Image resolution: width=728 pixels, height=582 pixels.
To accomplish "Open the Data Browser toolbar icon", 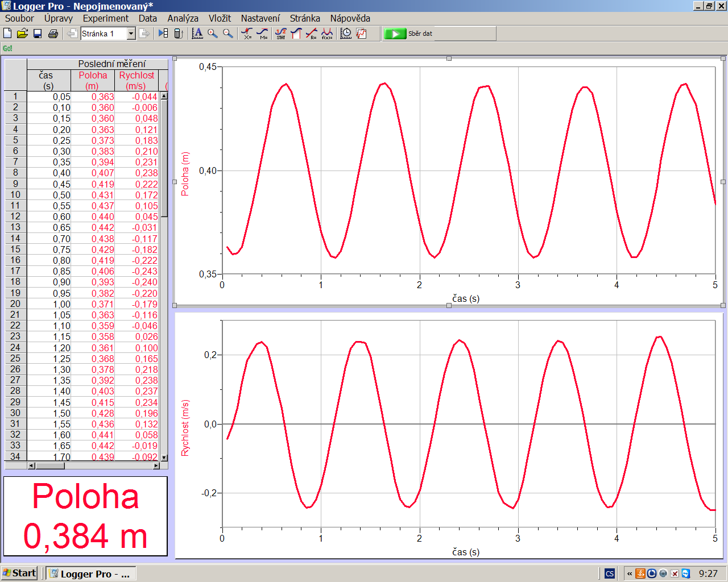I will click(163, 34).
